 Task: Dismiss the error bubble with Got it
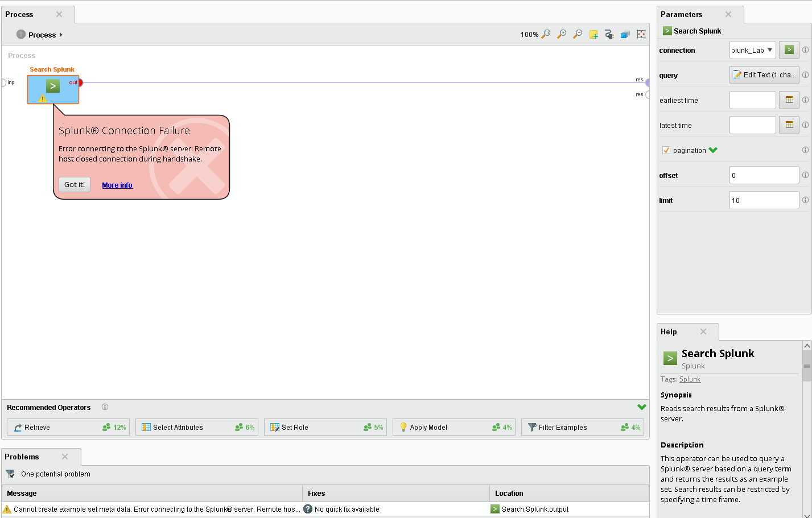pyautogui.click(x=74, y=184)
